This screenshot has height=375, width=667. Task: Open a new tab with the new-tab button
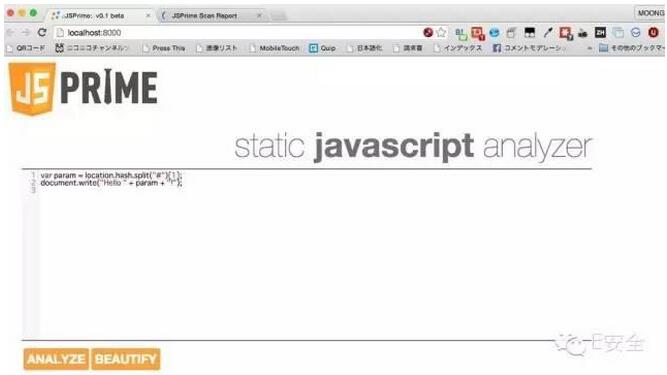pos(279,16)
